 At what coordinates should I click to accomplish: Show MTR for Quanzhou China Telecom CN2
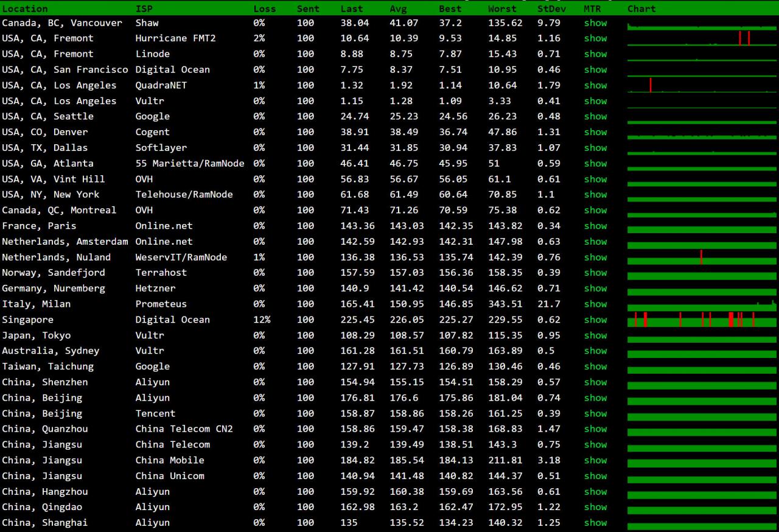click(x=595, y=429)
